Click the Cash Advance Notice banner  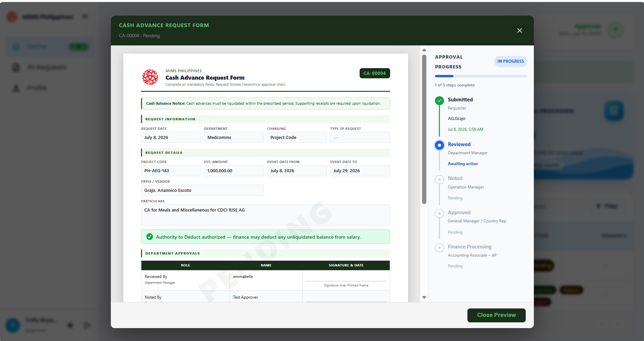coord(265,103)
